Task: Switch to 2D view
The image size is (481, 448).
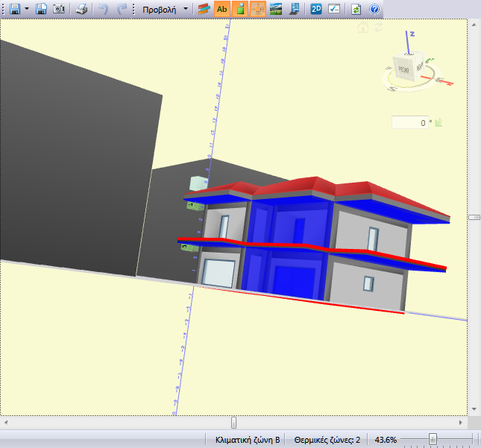Action: point(316,10)
